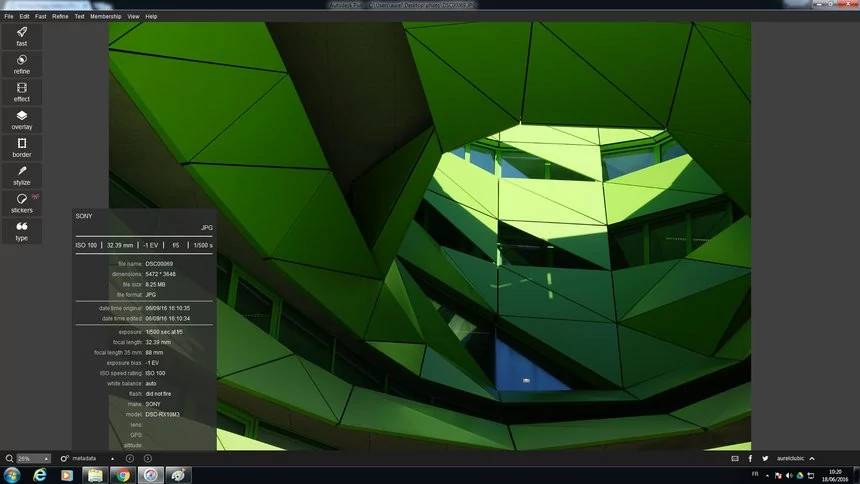Image resolution: width=860 pixels, height=484 pixels.
Task: Click the metadata label in bottom bar
Action: click(84, 458)
